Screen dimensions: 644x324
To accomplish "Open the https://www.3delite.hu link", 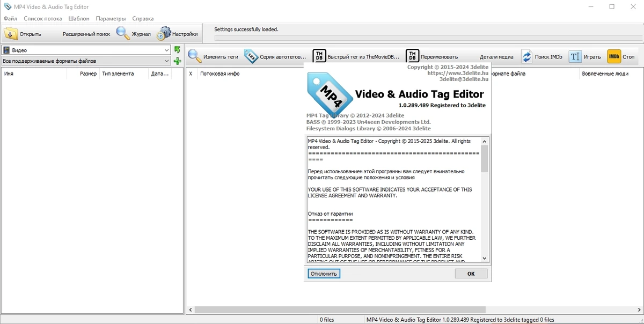I will pos(458,73).
